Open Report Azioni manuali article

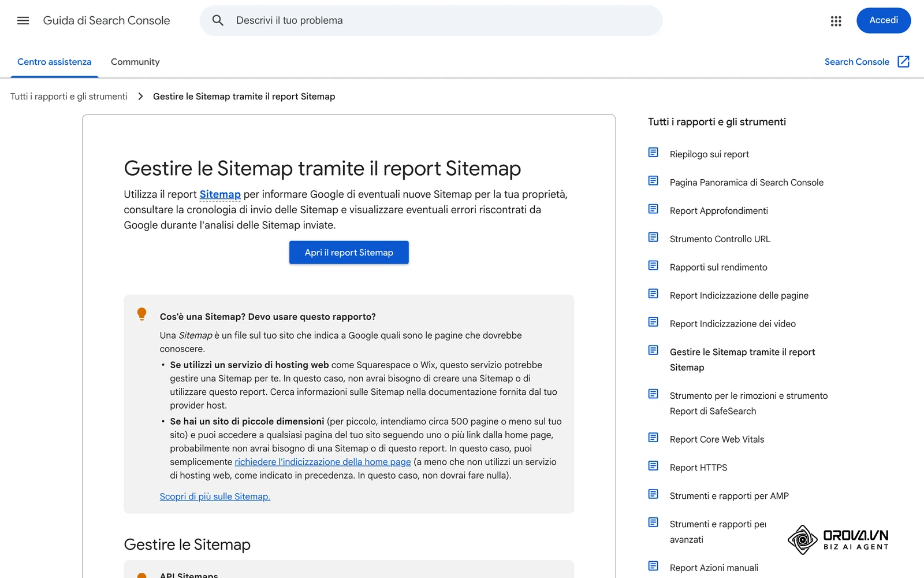714,568
